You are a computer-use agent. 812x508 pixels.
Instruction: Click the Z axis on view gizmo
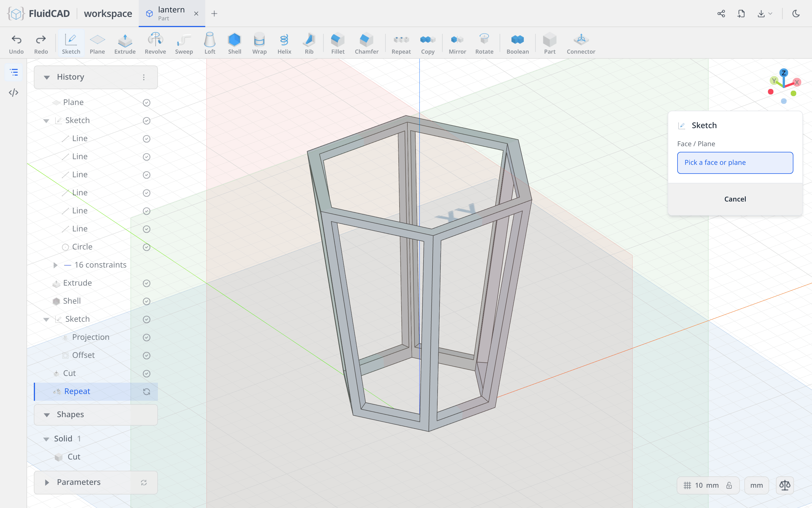point(784,73)
